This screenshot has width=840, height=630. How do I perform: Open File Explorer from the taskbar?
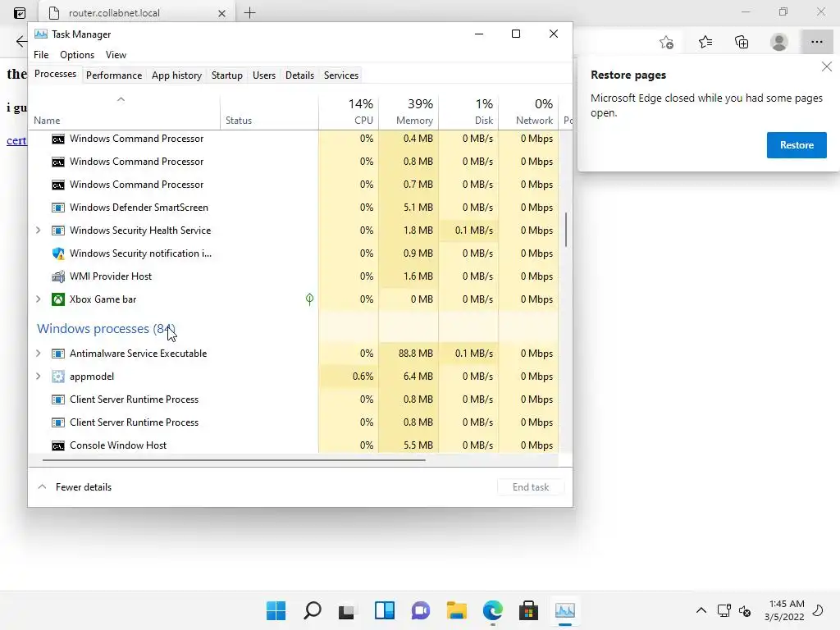[x=456, y=610]
